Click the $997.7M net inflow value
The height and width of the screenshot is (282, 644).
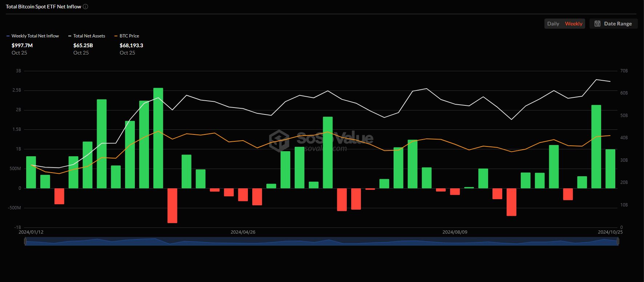[x=22, y=45]
